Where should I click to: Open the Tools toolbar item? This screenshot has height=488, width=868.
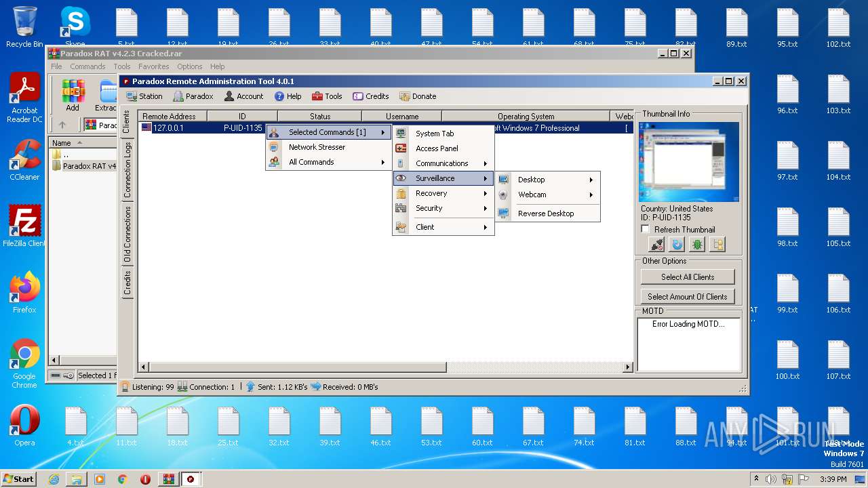pyautogui.click(x=327, y=96)
